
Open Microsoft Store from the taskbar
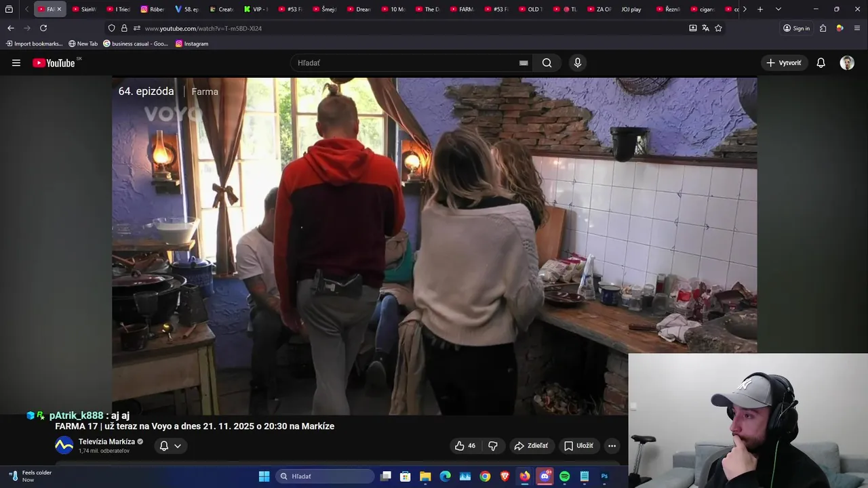click(x=405, y=476)
